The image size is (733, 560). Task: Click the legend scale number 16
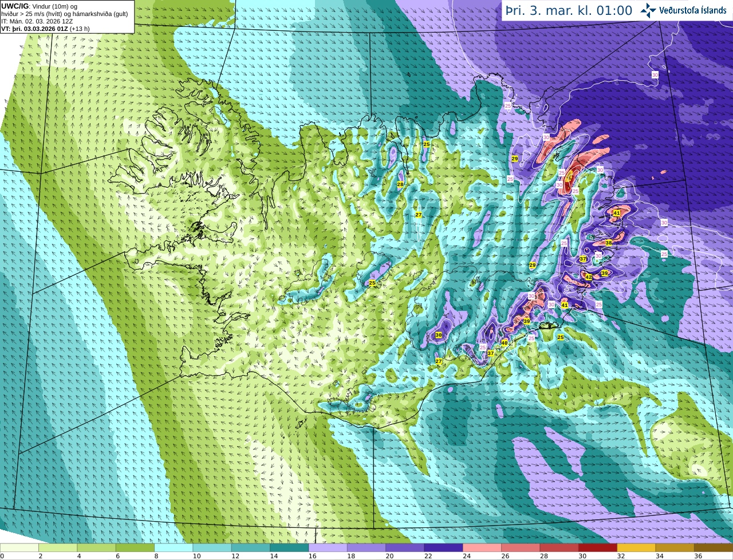pos(312,556)
